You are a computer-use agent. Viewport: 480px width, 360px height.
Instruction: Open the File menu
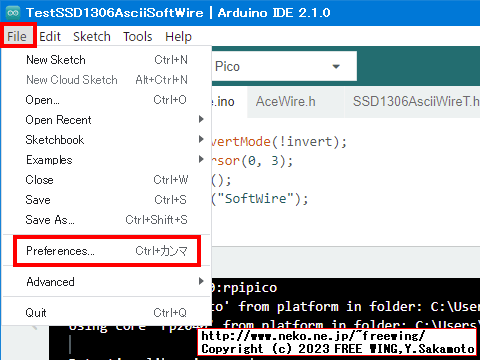[17, 36]
